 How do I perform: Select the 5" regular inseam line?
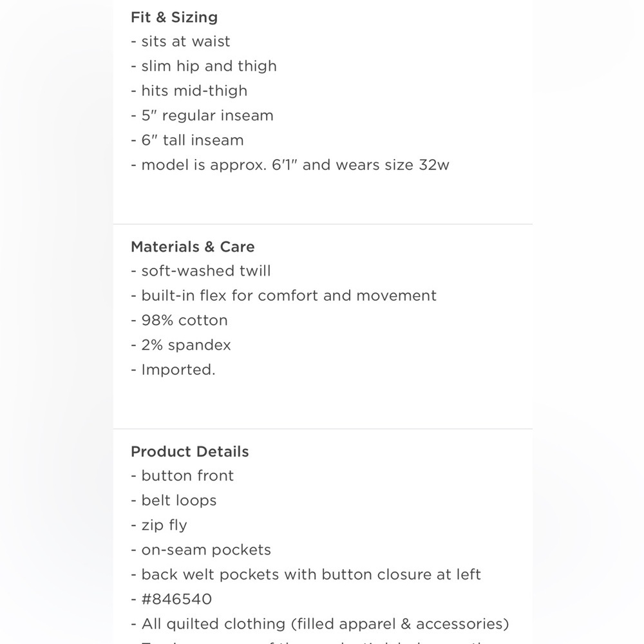click(202, 115)
